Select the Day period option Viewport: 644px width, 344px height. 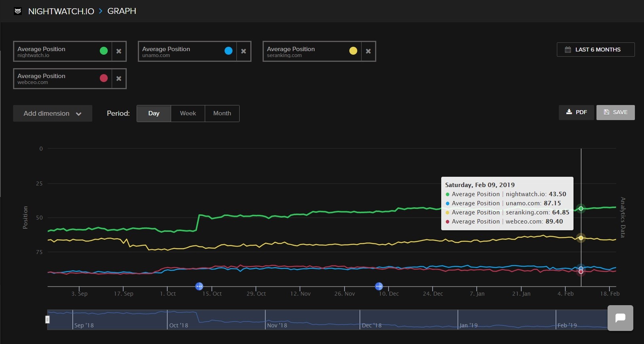click(x=154, y=113)
